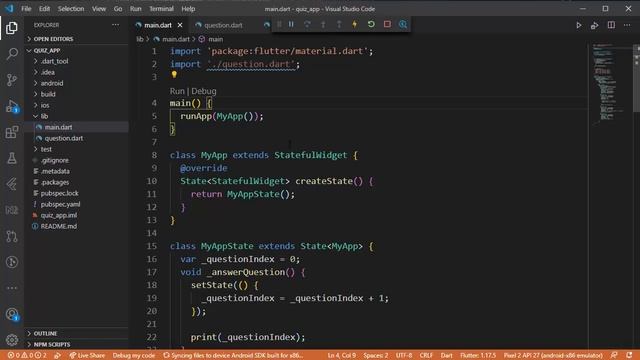Change the Dart language mode in status bar
Image resolution: width=640 pixels, height=360 pixels.
point(447,355)
